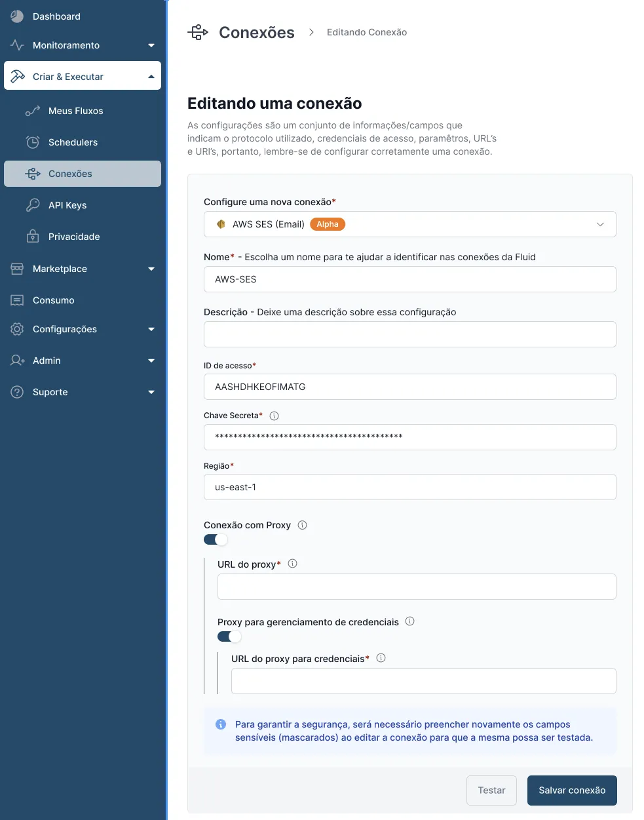Image resolution: width=644 pixels, height=820 pixels.
Task: Expand the Monitoramento menu arrow
Action: [151, 45]
